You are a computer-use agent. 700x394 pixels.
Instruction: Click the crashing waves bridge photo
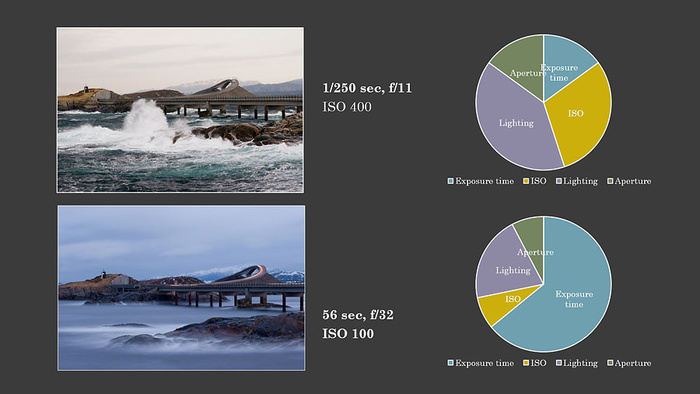pos(180,110)
